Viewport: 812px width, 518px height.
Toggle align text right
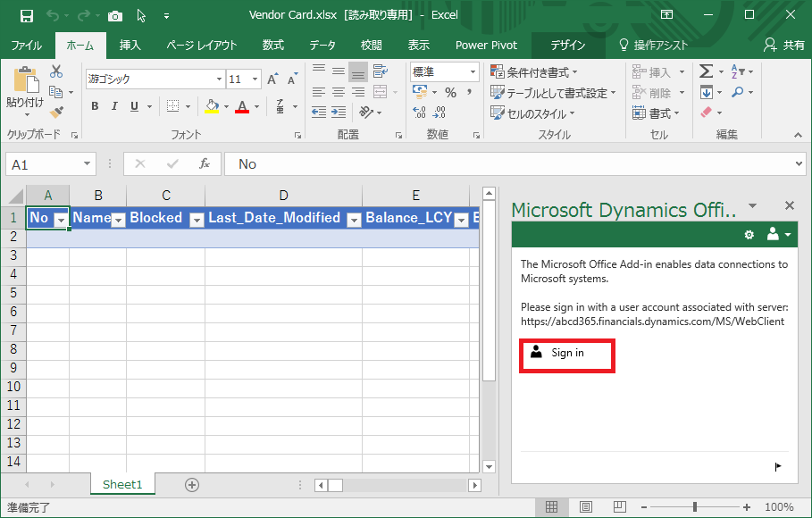(x=358, y=92)
